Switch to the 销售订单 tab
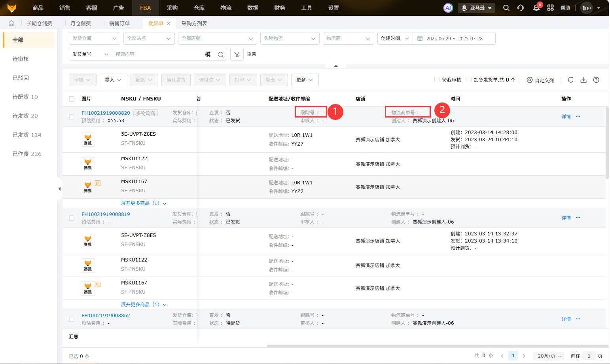610x364 pixels. click(119, 23)
